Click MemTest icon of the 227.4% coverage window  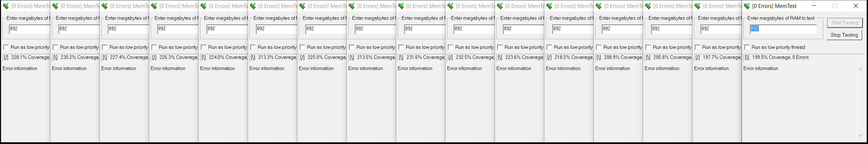(x=105, y=6)
